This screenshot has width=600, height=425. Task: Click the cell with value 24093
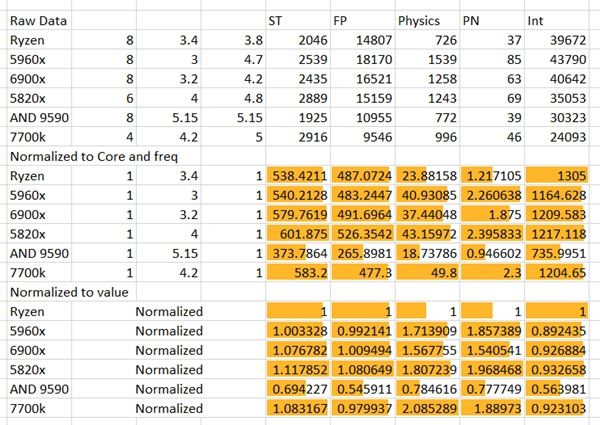coord(557,137)
